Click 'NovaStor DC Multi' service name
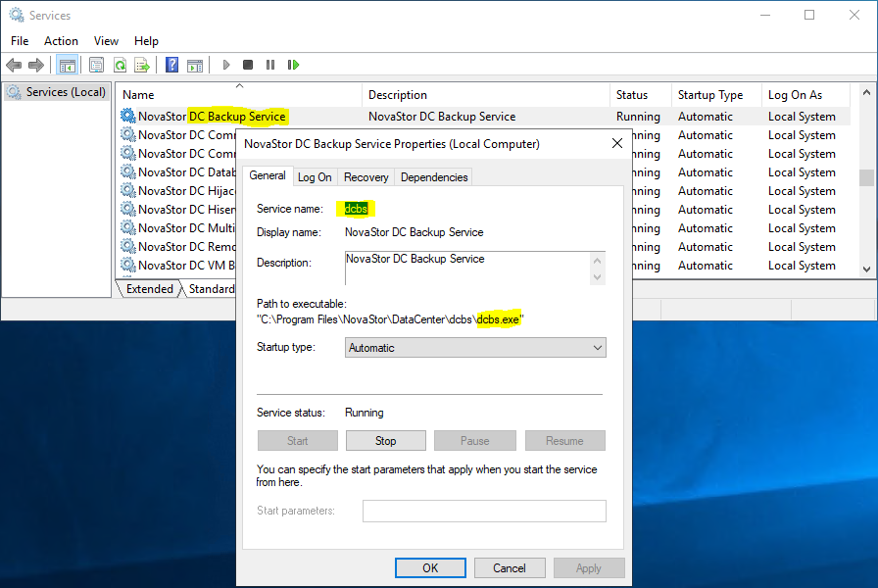The width and height of the screenshot is (878, 588). pos(186,228)
